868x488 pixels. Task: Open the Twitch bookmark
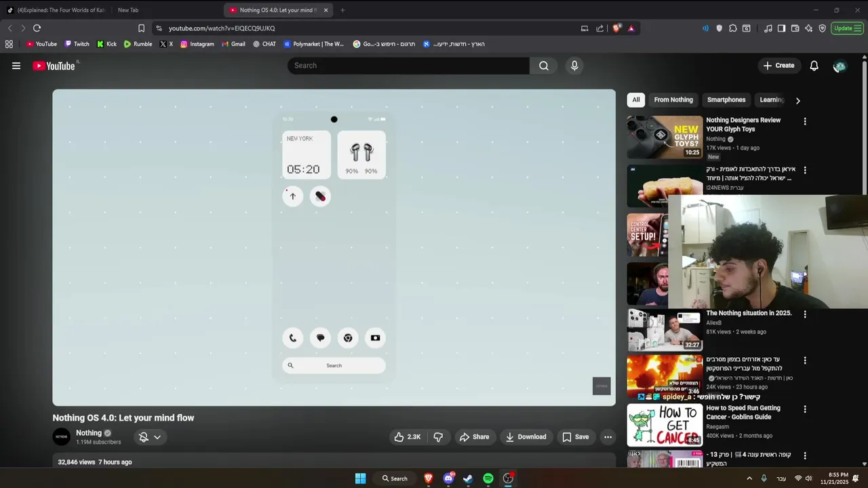click(77, 44)
